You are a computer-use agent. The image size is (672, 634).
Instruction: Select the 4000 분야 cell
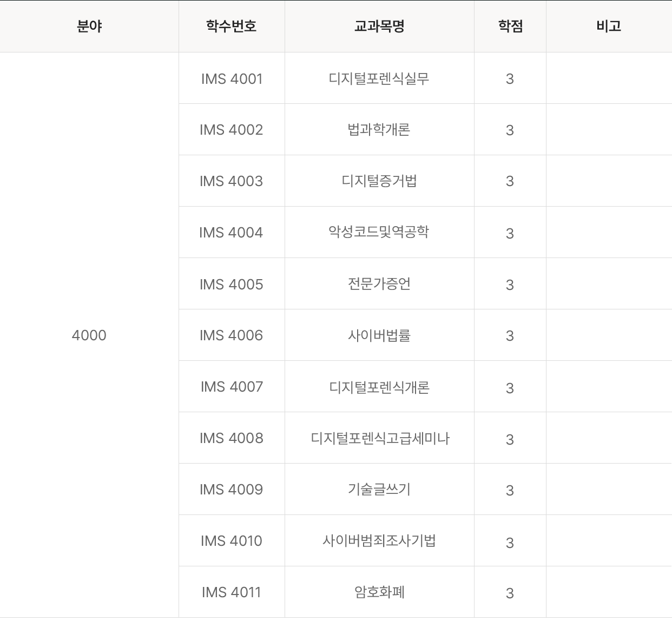pos(89,335)
